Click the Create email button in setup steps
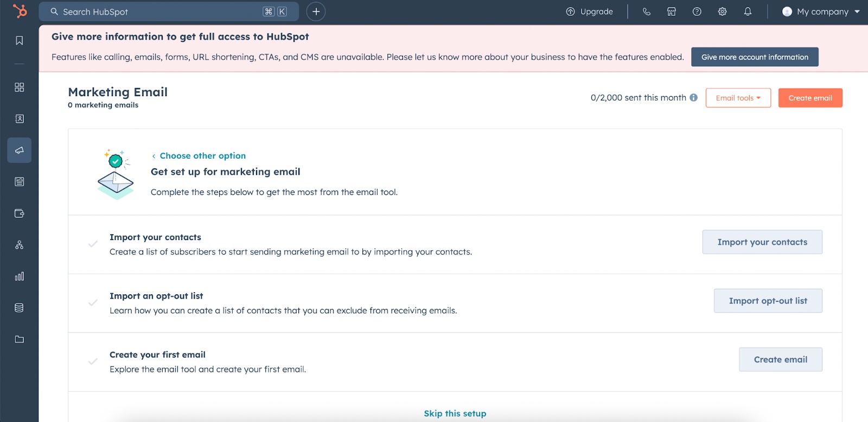Screen dimensions: 868x422 [781, 360]
